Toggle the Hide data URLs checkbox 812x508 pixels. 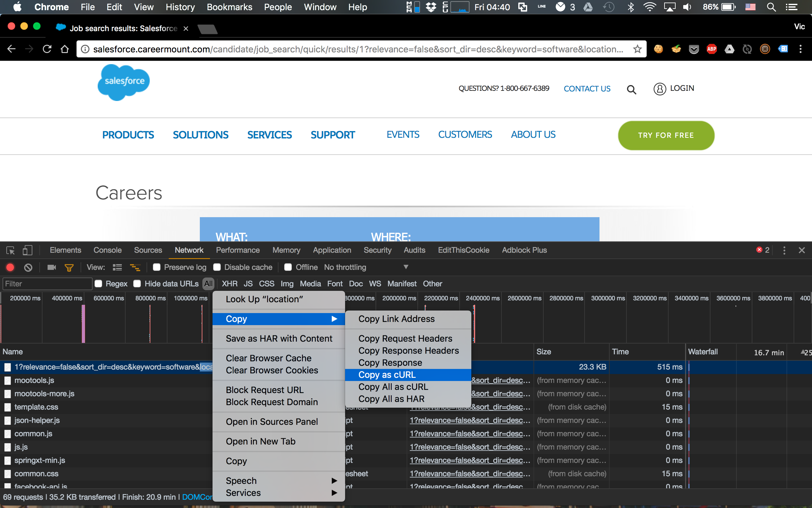[x=137, y=284]
